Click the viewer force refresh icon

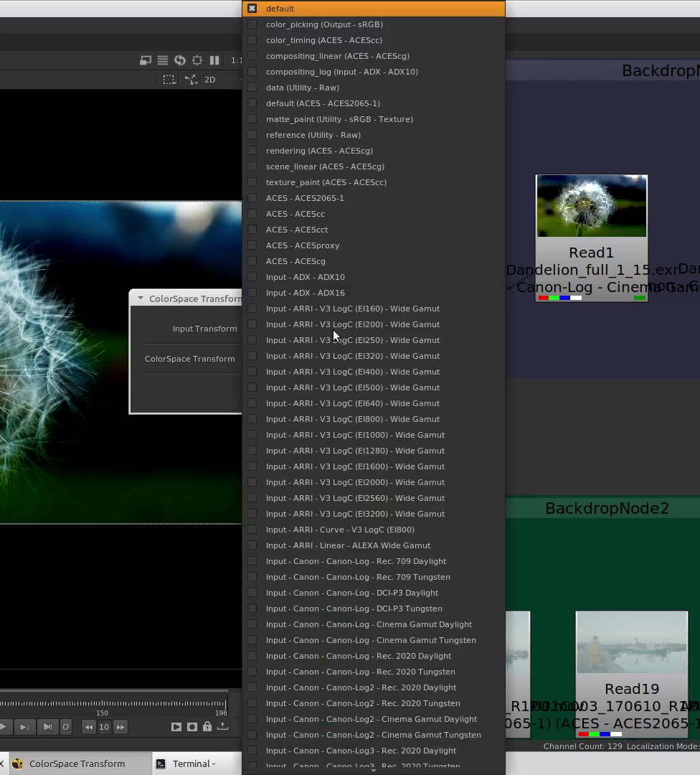pyautogui.click(x=180, y=60)
